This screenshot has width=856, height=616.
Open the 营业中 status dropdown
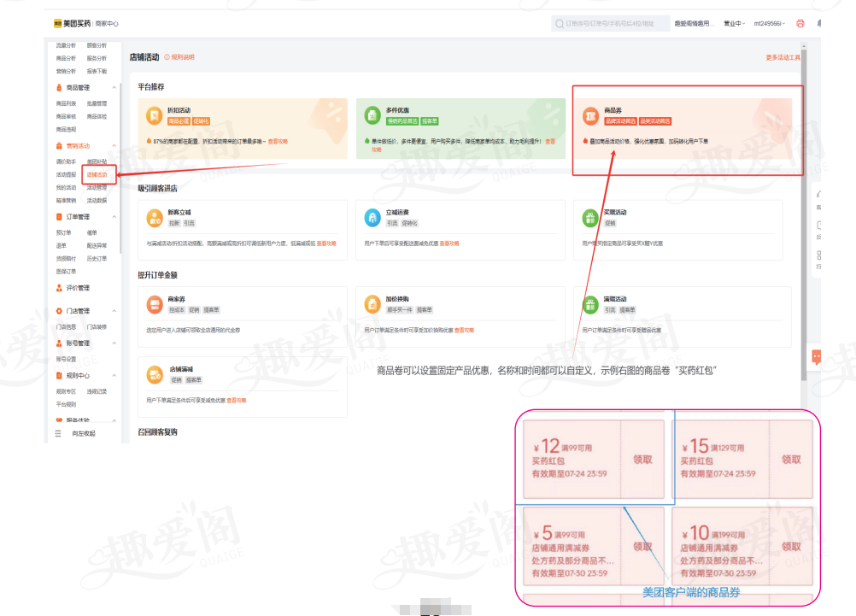tap(735, 24)
